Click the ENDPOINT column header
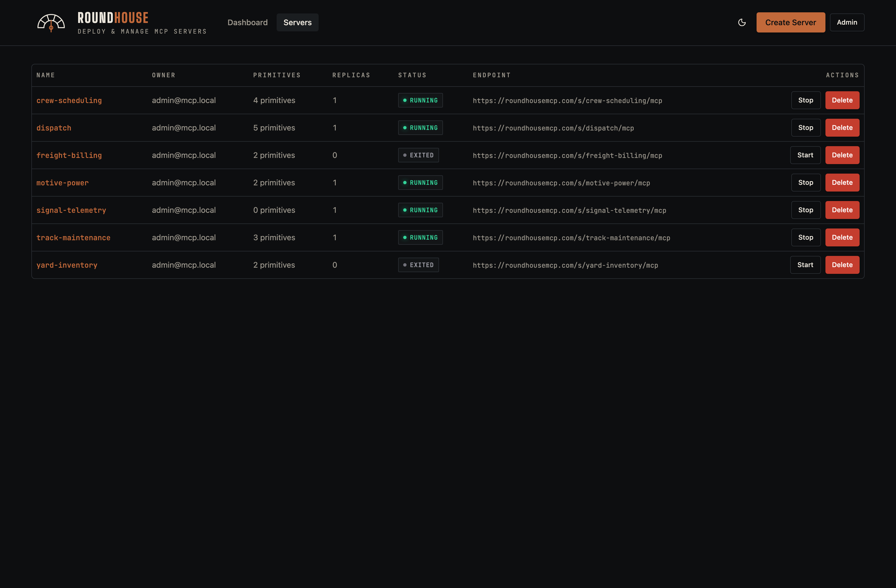The image size is (896, 588). pos(492,75)
